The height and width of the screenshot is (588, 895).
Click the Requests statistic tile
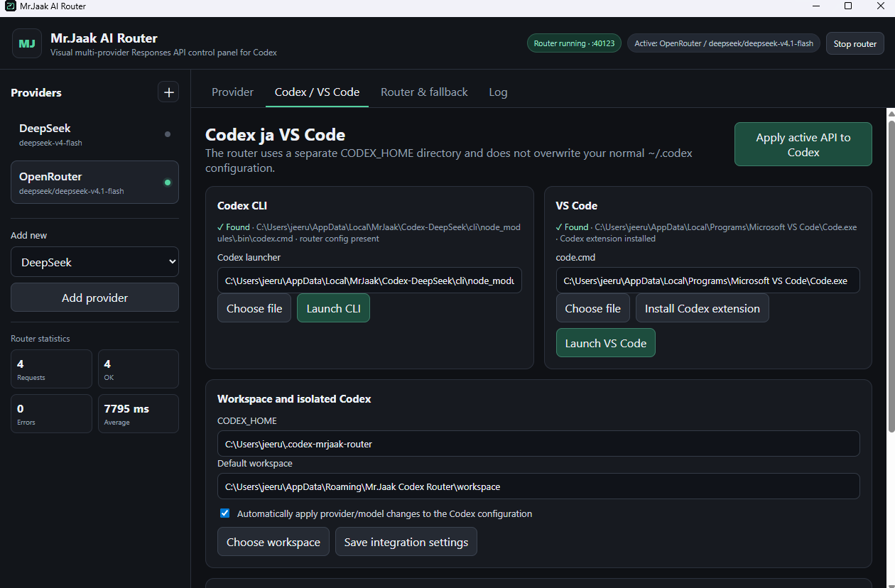pyautogui.click(x=51, y=369)
